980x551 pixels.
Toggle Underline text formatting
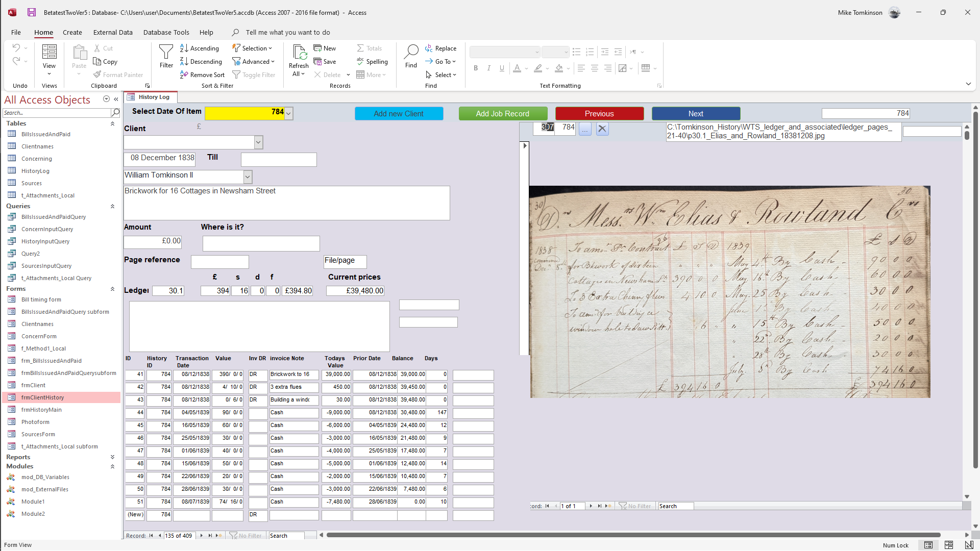tap(502, 68)
